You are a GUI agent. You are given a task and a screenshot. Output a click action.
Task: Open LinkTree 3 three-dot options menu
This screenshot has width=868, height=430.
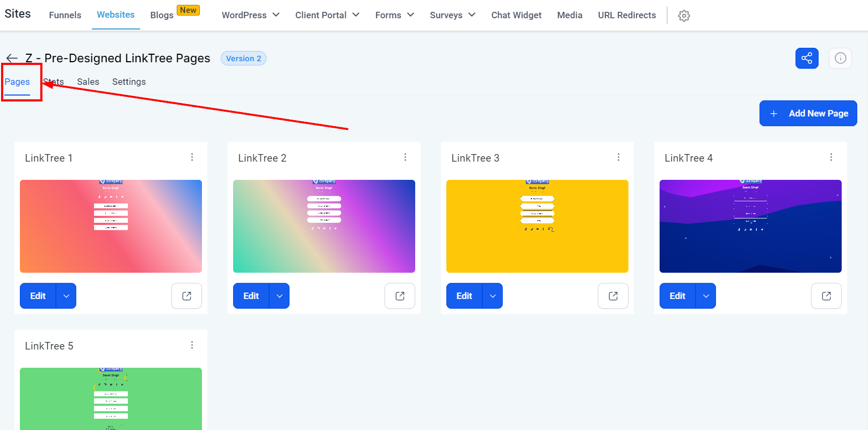(x=618, y=157)
